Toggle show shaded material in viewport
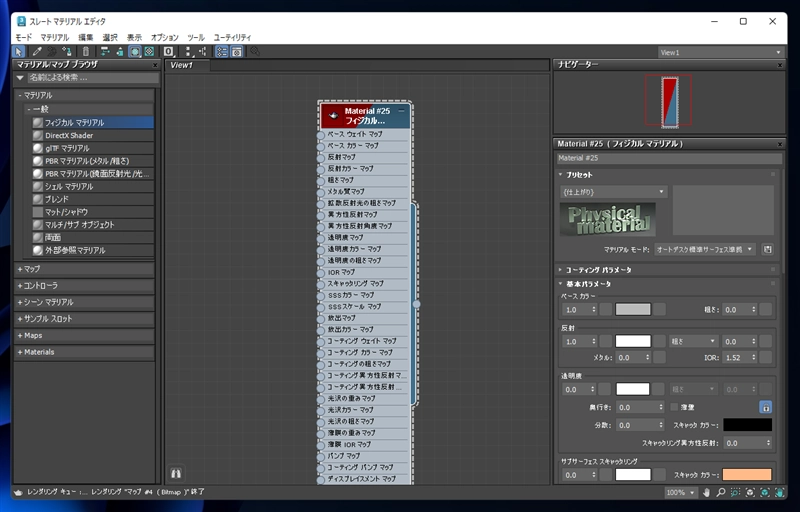Image resolution: width=800 pixels, height=512 pixels. click(x=135, y=52)
